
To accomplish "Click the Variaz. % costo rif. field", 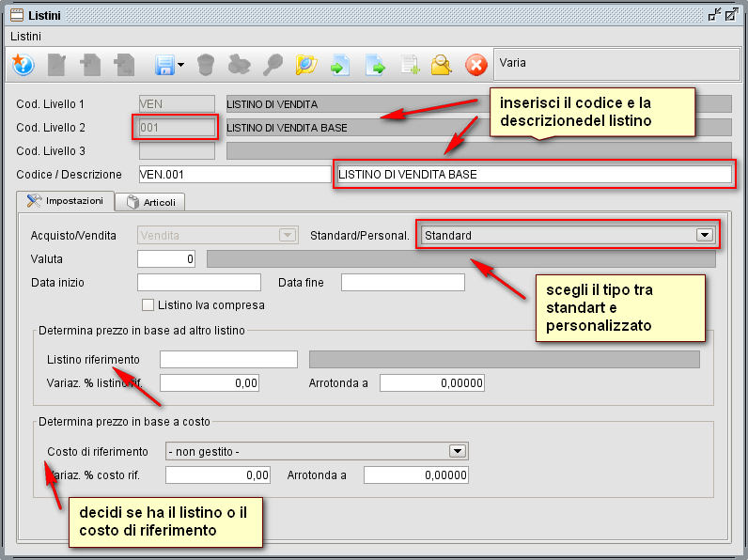I will click(x=218, y=475).
